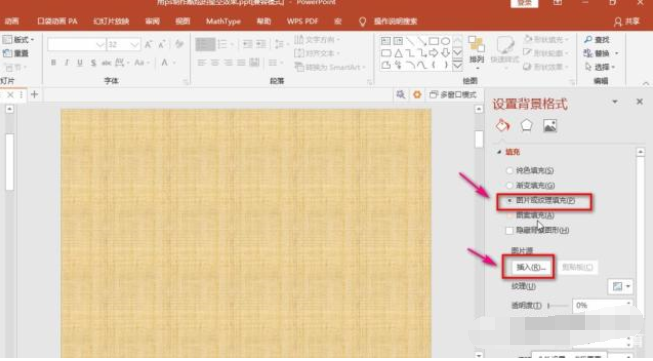Screen dimensions: 653x361
Task: Underline the selected text
Action: 80,62
